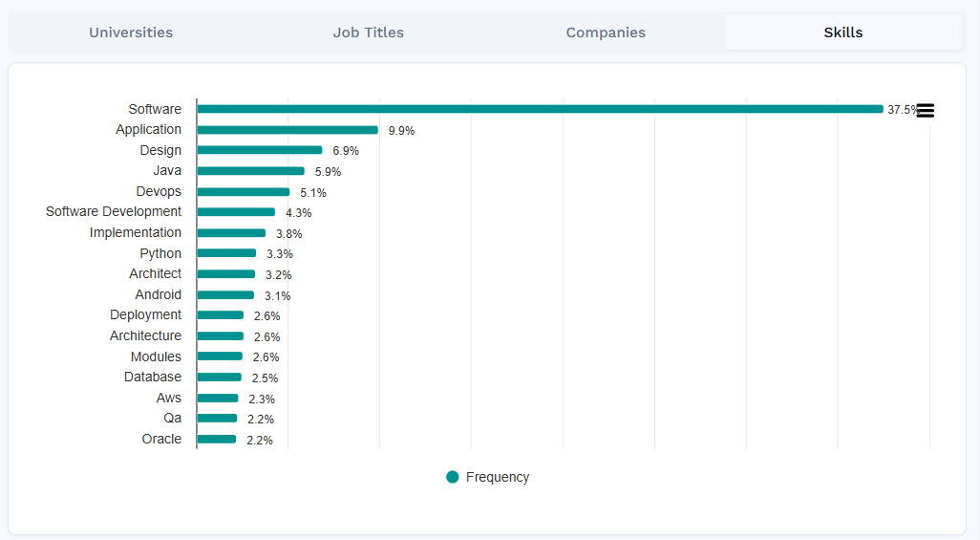Switch to the Universities tab
980x540 pixels.
pyautogui.click(x=131, y=32)
